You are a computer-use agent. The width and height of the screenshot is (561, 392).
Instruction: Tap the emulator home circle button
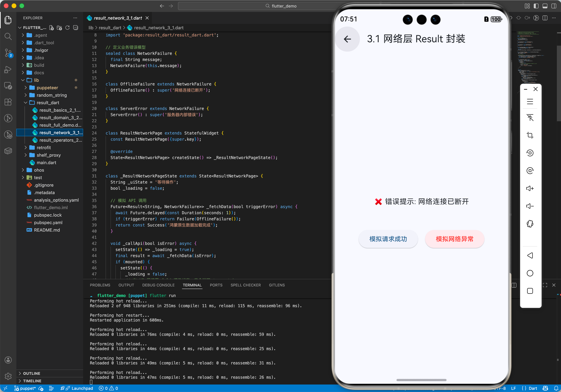pos(530,273)
